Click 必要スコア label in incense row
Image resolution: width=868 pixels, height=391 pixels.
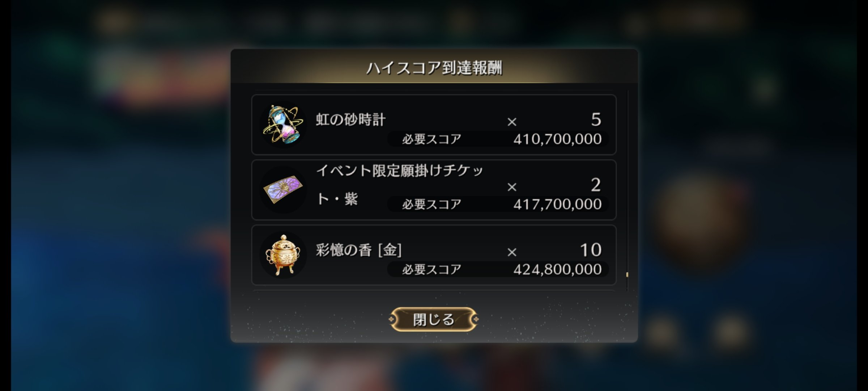coord(432,269)
